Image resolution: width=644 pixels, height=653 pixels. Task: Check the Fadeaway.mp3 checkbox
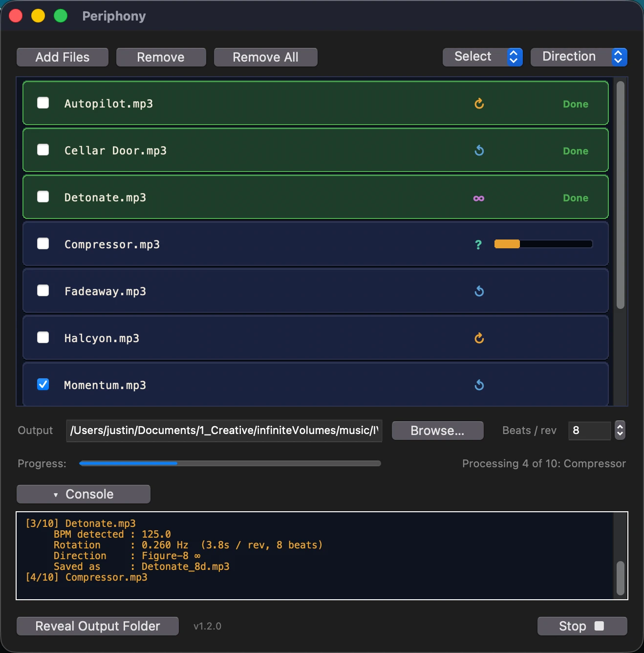43,290
